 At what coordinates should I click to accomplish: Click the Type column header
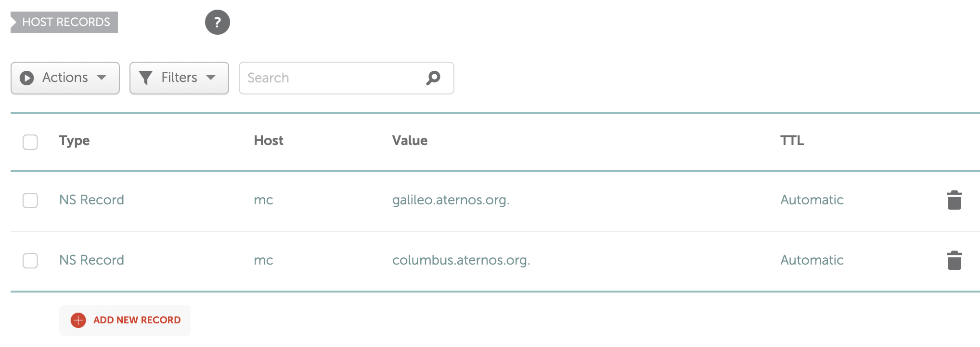[74, 141]
